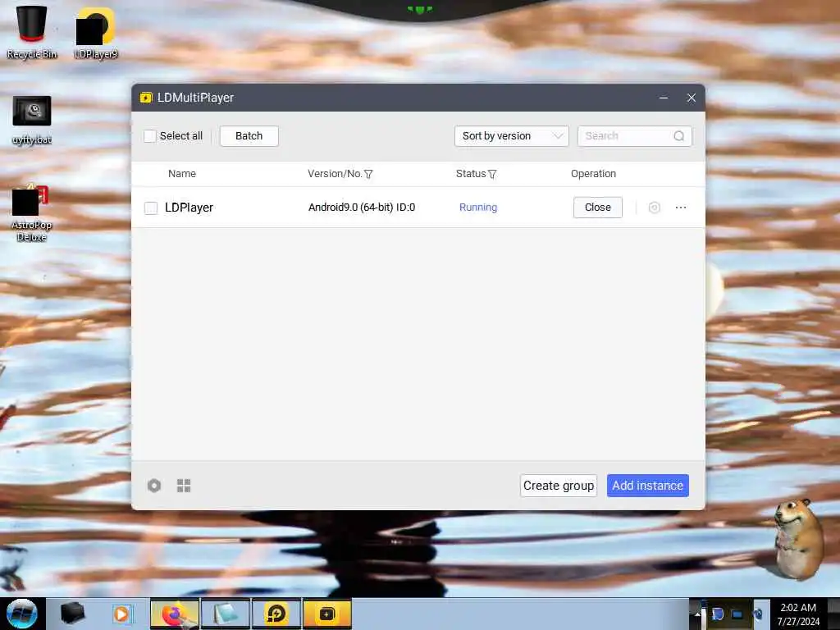This screenshot has height=630, width=840.
Task: Switch to grid view icon
Action: [184, 486]
